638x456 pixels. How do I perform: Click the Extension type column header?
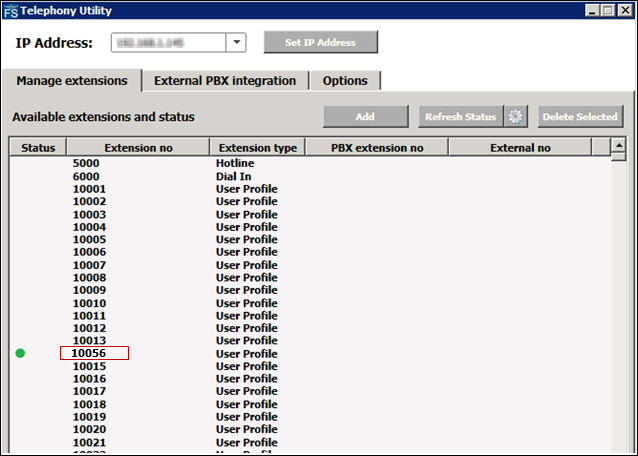pyautogui.click(x=258, y=148)
